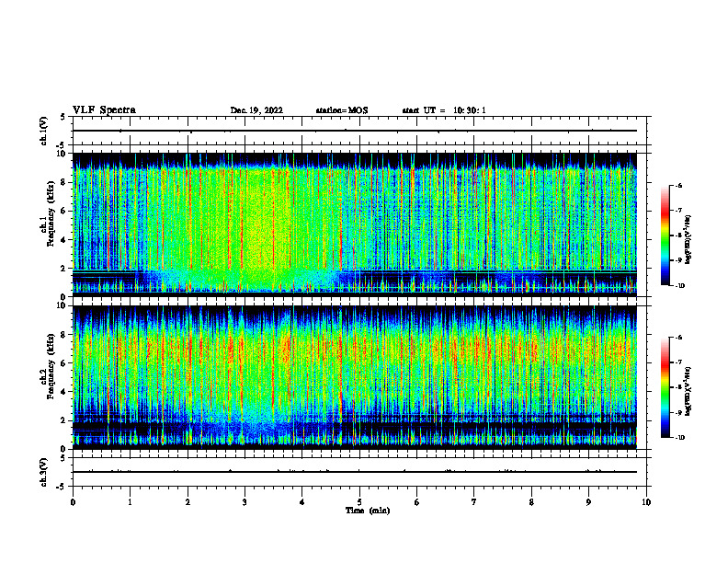Click the "5" tick on the time axis
This screenshot has width=728, height=563.
359,502
